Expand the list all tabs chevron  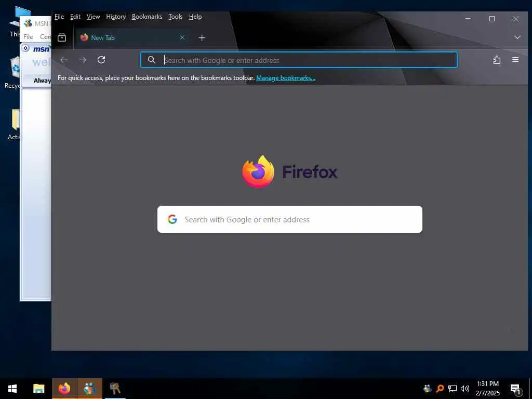pos(517,37)
